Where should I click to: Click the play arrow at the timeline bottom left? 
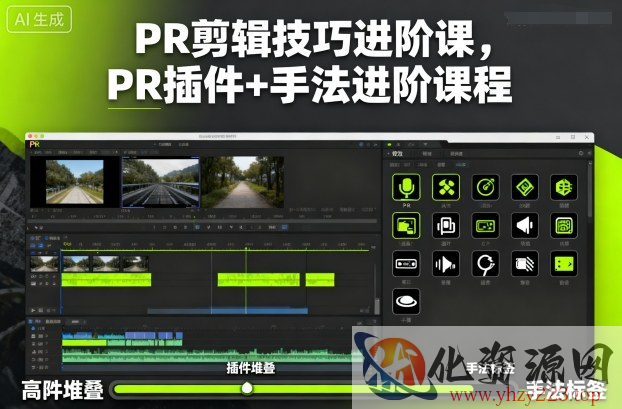(x=33, y=310)
